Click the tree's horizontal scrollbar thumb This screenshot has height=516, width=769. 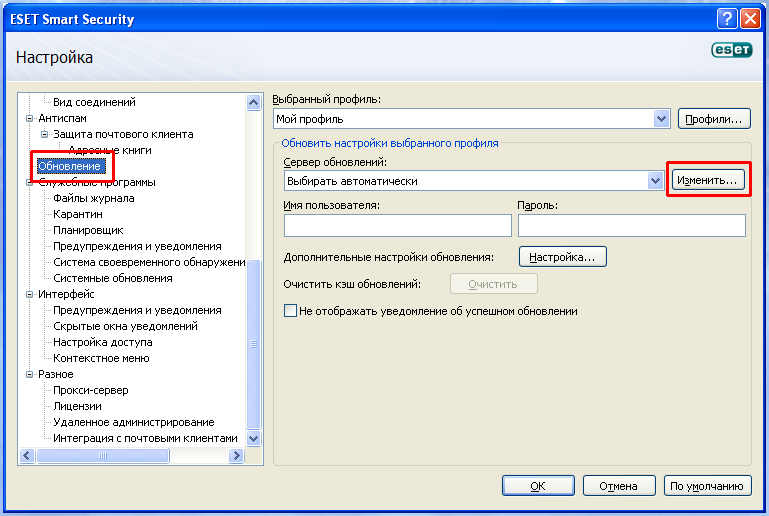point(103,455)
